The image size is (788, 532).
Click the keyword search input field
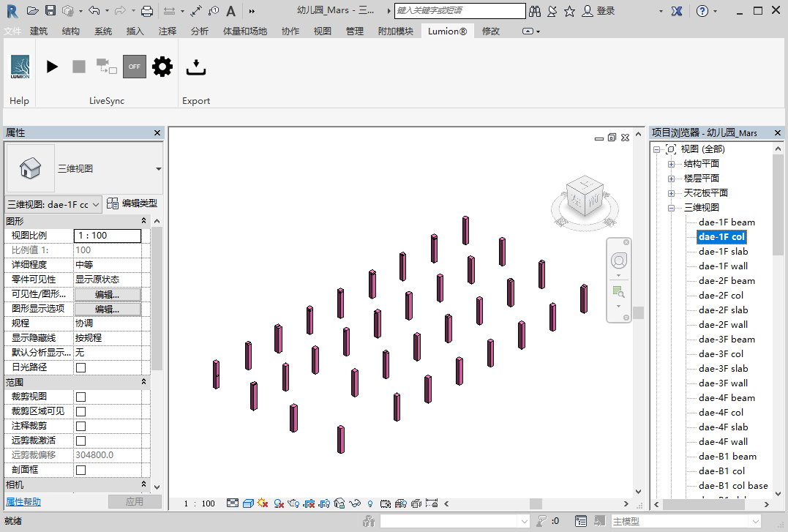coord(459,11)
